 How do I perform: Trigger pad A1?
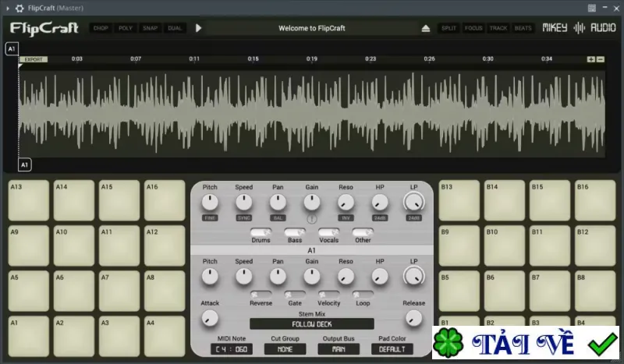click(29, 337)
